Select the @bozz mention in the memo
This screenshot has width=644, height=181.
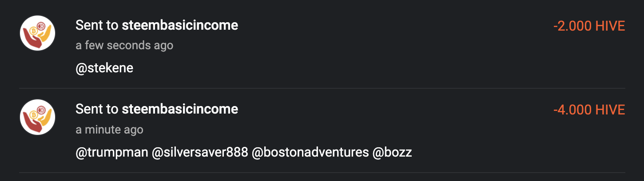click(x=392, y=153)
